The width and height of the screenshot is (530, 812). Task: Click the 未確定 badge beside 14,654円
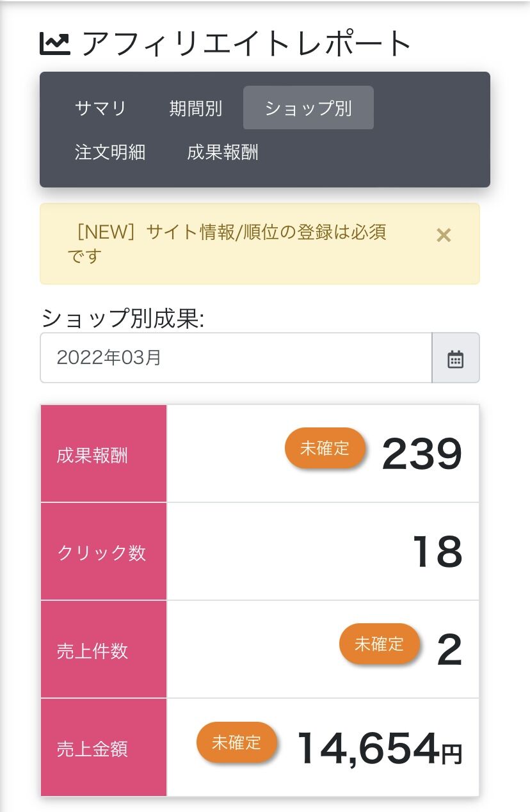(x=236, y=742)
